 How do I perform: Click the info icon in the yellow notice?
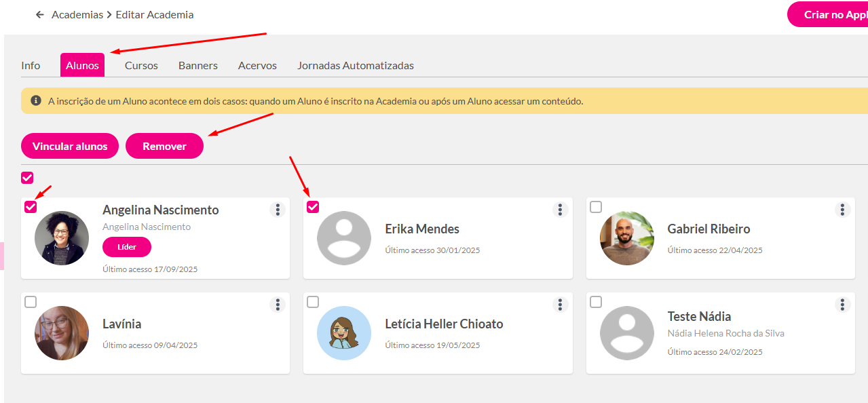36,100
